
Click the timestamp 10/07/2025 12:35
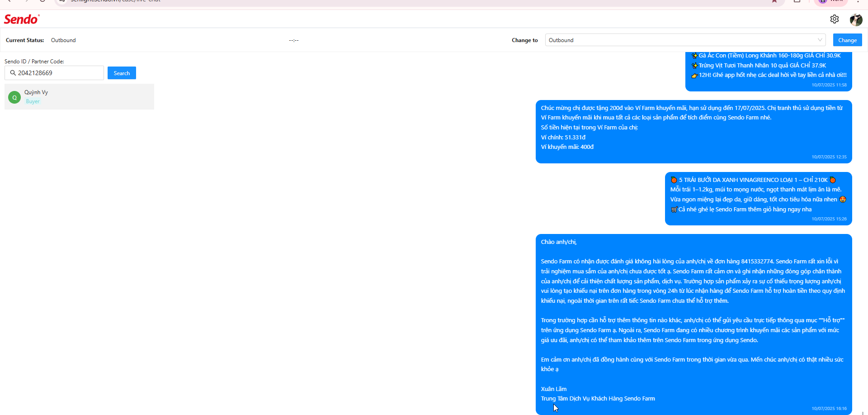coord(829,157)
